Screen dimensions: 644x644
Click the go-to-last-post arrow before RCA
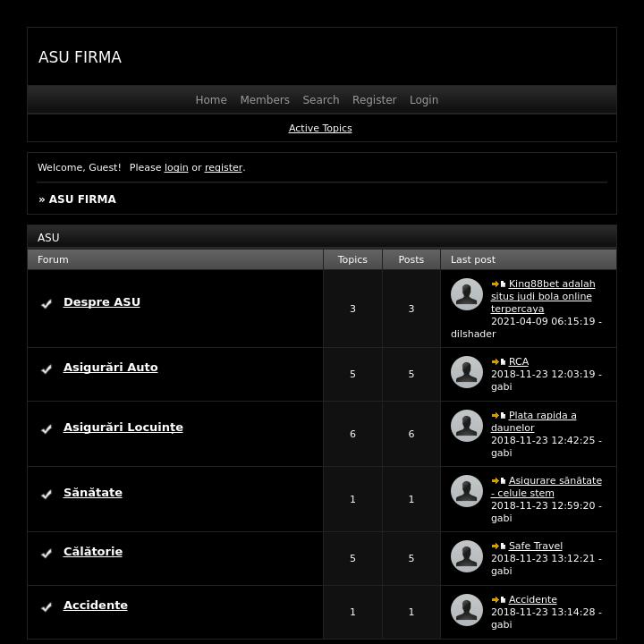(x=498, y=362)
